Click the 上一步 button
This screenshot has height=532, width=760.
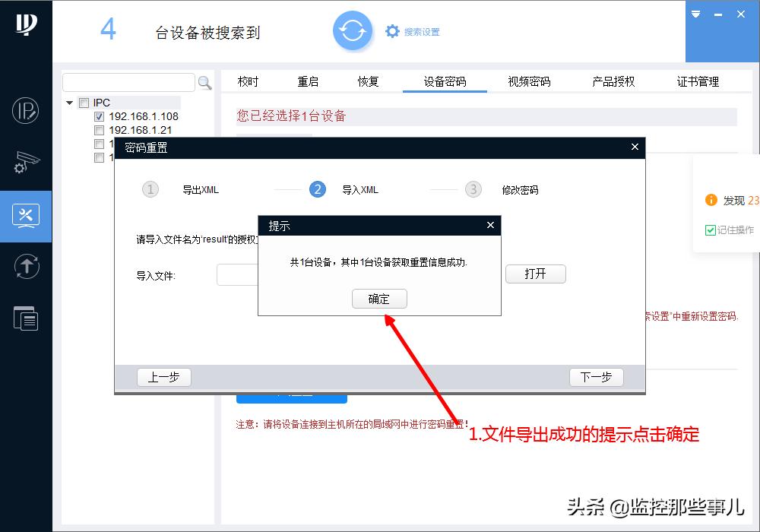click(x=163, y=377)
